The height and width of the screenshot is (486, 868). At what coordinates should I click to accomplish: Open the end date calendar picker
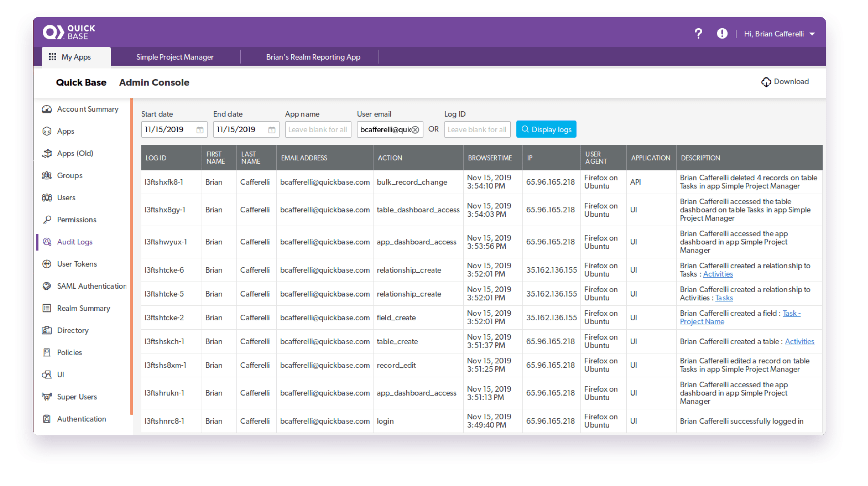click(x=272, y=129)
